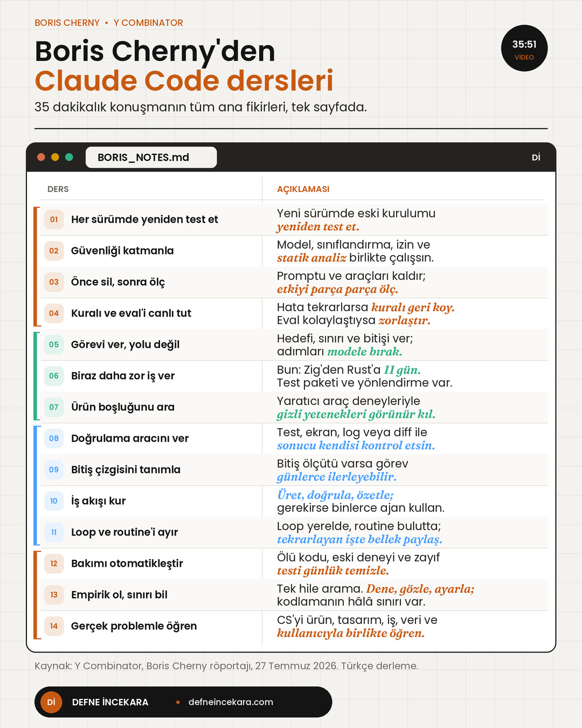582x728 pixels.
Task: Select 'Bakımı otomatikleştir' lesson
Action: 127,564
